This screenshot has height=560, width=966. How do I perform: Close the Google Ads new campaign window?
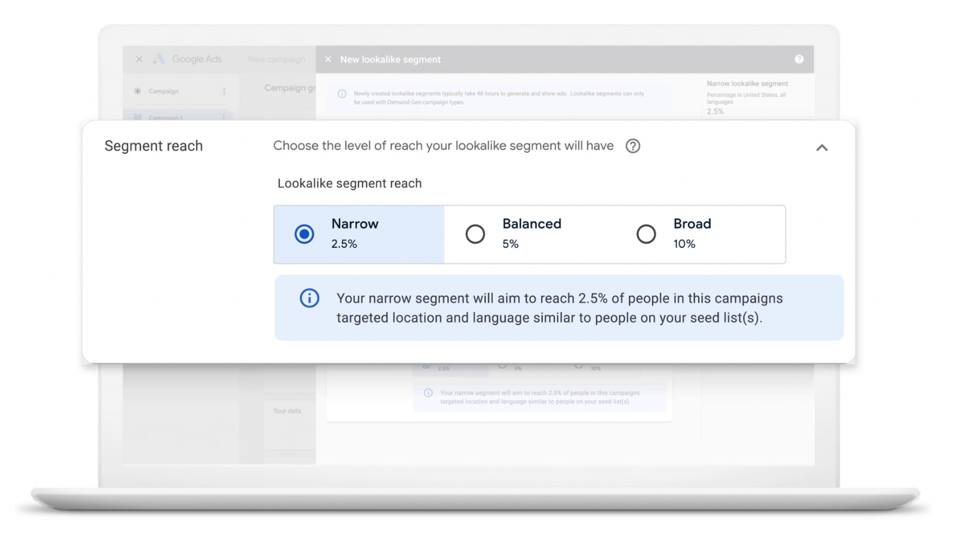click(x=139, y=59)
